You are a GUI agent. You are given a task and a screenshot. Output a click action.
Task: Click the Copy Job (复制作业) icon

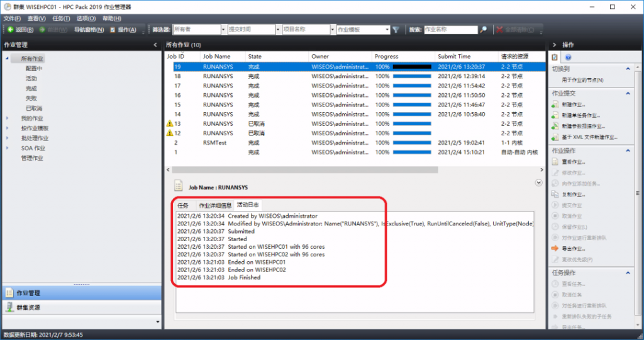555,195
